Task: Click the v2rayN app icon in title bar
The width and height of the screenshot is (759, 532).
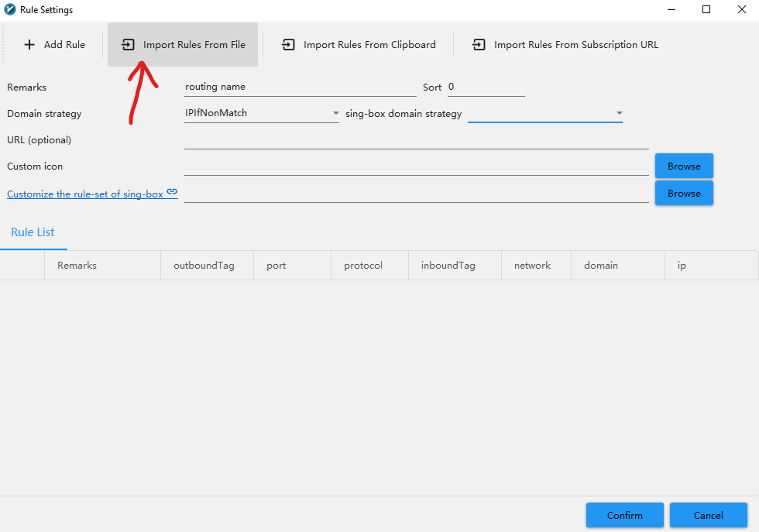Action: (10, 10)
